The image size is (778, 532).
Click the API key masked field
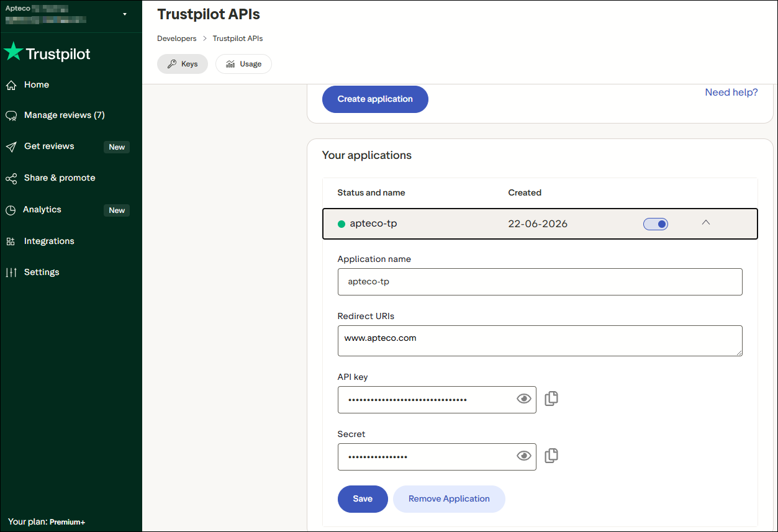click(x=437, y=400)
